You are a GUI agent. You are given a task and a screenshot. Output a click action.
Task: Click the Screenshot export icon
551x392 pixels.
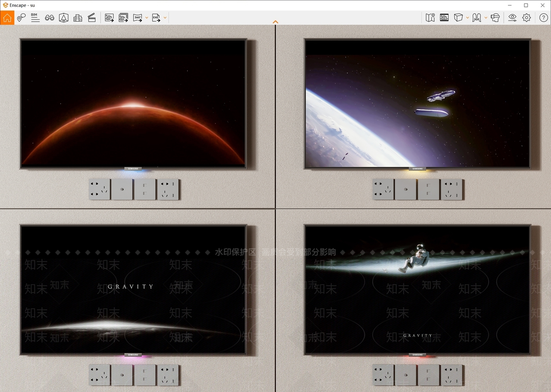pos(109,18)
